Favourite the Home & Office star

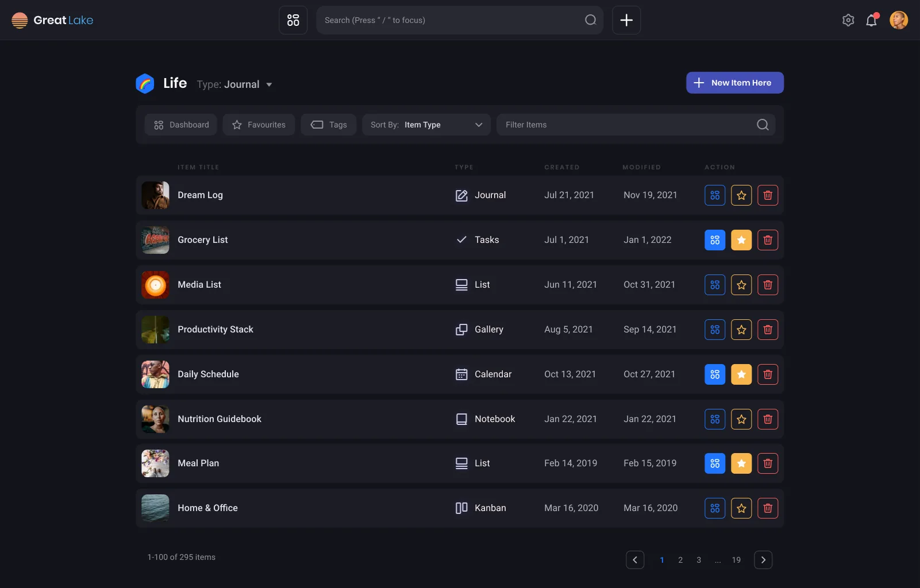741,508
